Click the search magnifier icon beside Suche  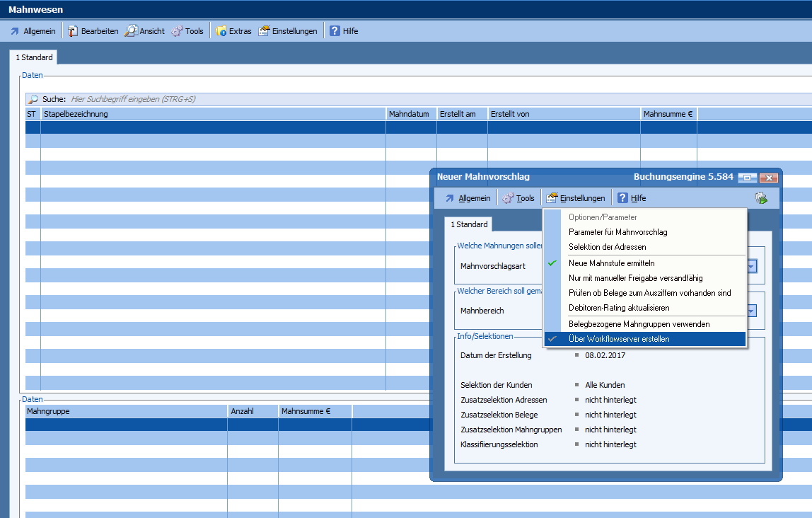coord(33,99)
